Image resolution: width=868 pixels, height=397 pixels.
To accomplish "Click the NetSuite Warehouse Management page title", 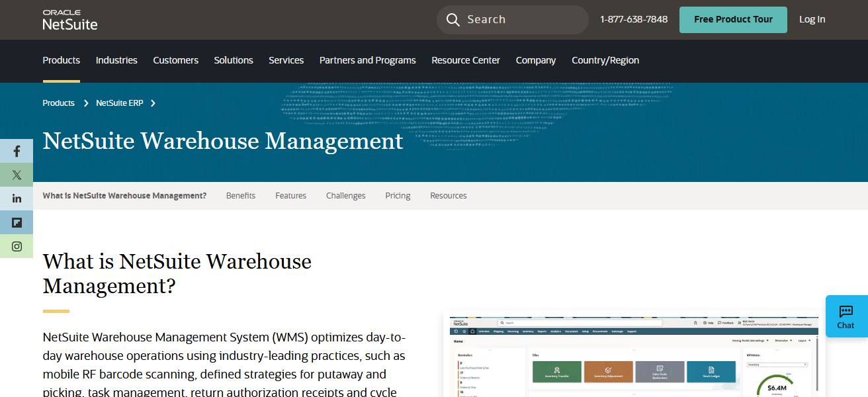I will (223, 141).
